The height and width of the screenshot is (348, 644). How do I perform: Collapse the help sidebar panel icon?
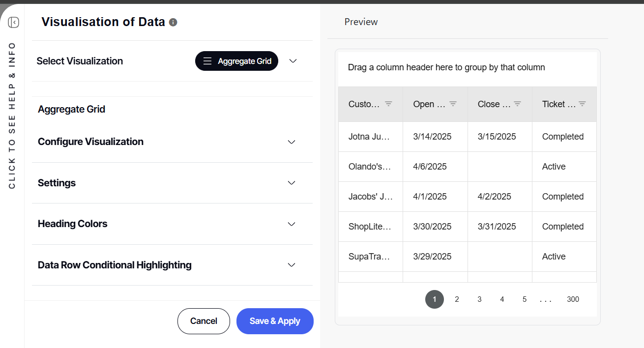(x=14, y=23)
